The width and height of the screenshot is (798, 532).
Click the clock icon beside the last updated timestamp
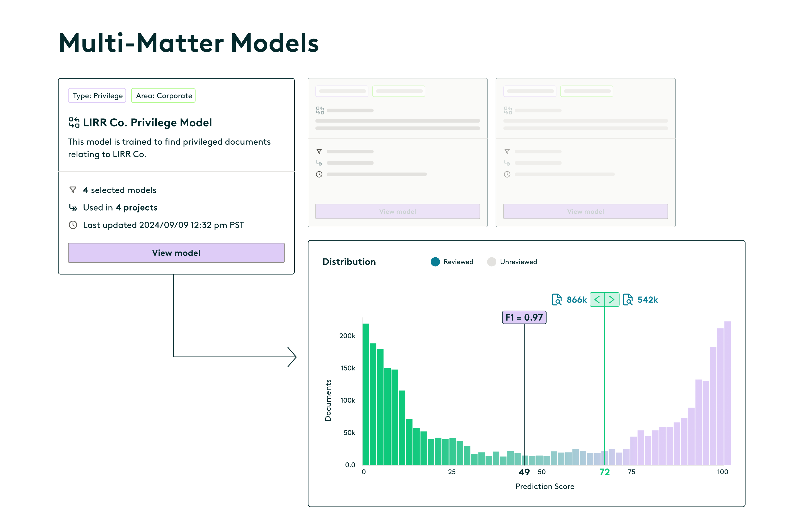point(73,225)
